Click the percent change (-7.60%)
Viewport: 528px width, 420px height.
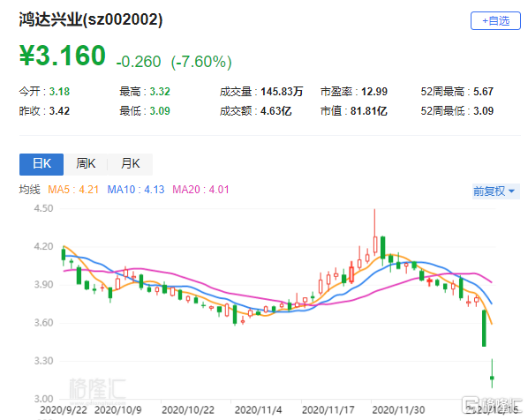[x=201, y=63]
